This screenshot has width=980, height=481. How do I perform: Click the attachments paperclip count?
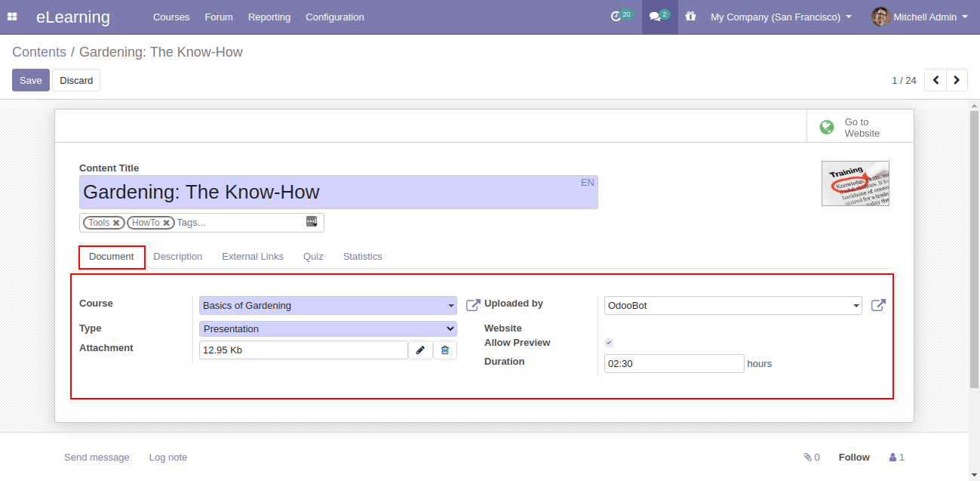pyautogui.click(x=812, y=458)
